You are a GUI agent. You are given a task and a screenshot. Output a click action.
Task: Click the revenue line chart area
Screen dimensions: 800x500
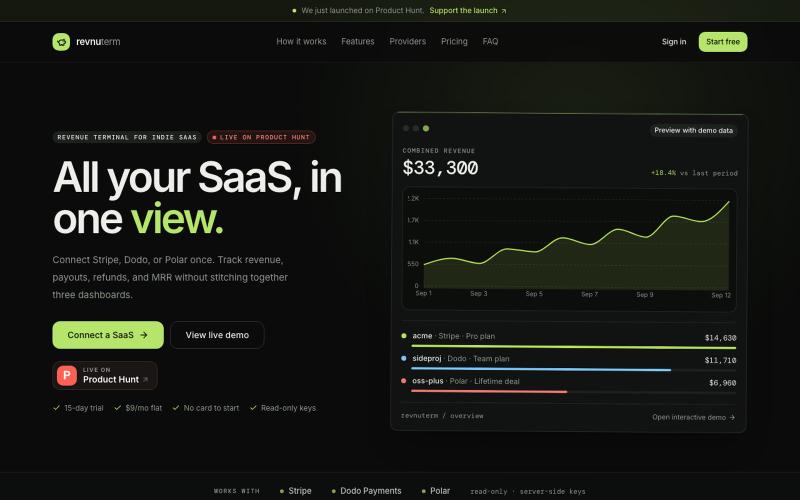click(x=569, y=249)
